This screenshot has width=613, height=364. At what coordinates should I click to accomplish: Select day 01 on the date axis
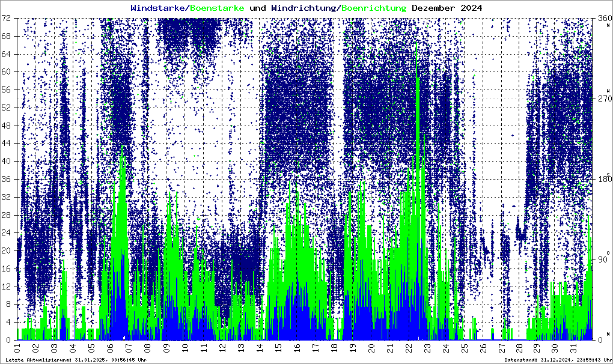(x=17, y=347)
